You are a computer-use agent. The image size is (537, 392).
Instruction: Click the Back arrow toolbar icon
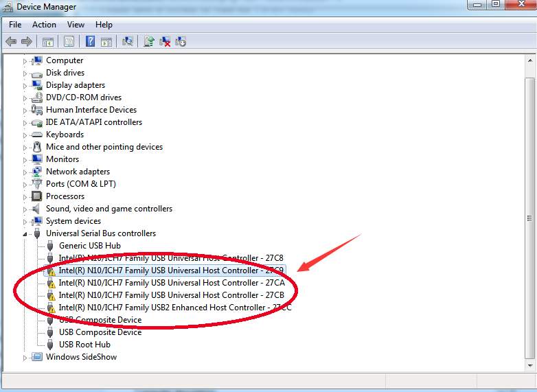click(x=11, y=41)
